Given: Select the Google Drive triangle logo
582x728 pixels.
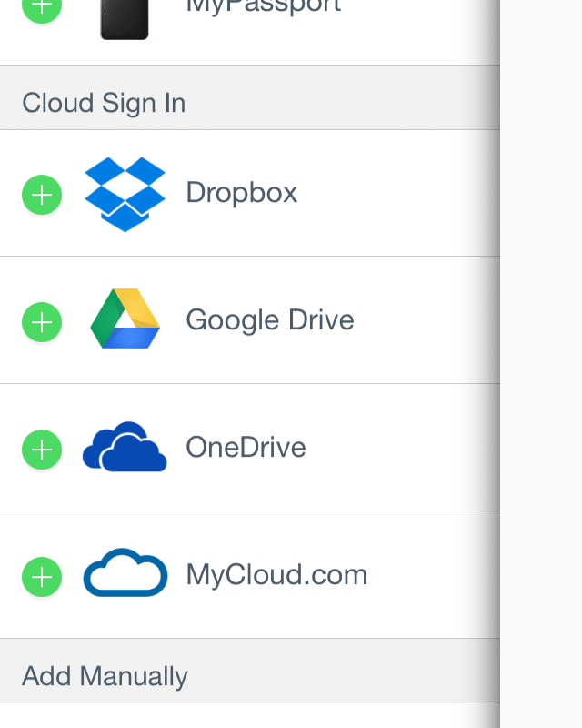Looking at the screenshot, I should pos(125,318).
